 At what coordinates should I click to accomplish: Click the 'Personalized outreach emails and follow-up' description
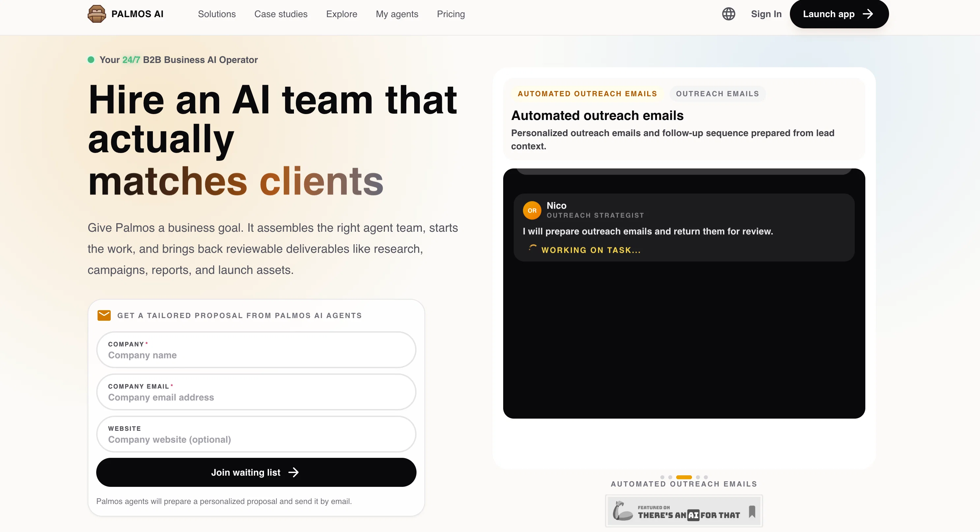[x=673, y=139]
